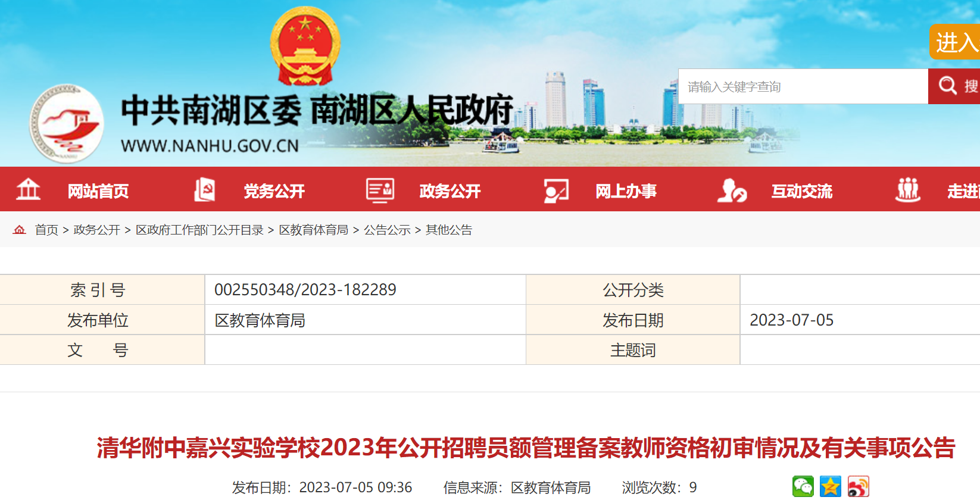Click the interaction person icon
The width and height of the screenshot is (980, 500).
point(732,190)
